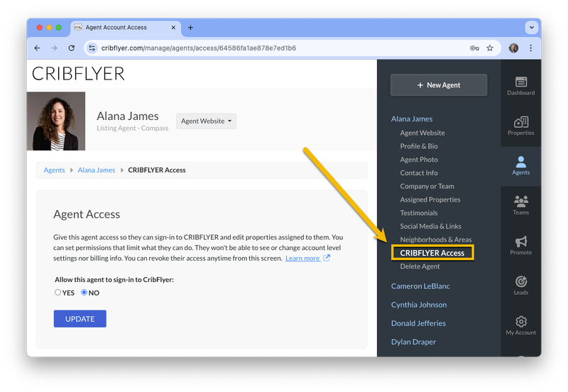Open the Teams group icon
The image size is (568, 392).
coord(520,202)
